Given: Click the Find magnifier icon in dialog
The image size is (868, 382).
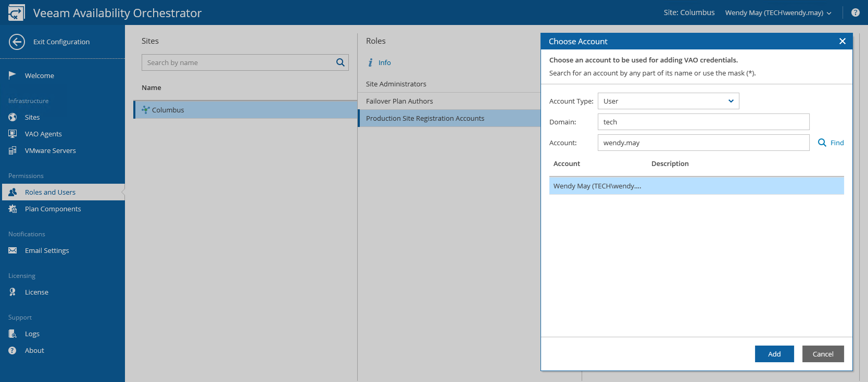Looking at the screenshot, I should point(822,143).
